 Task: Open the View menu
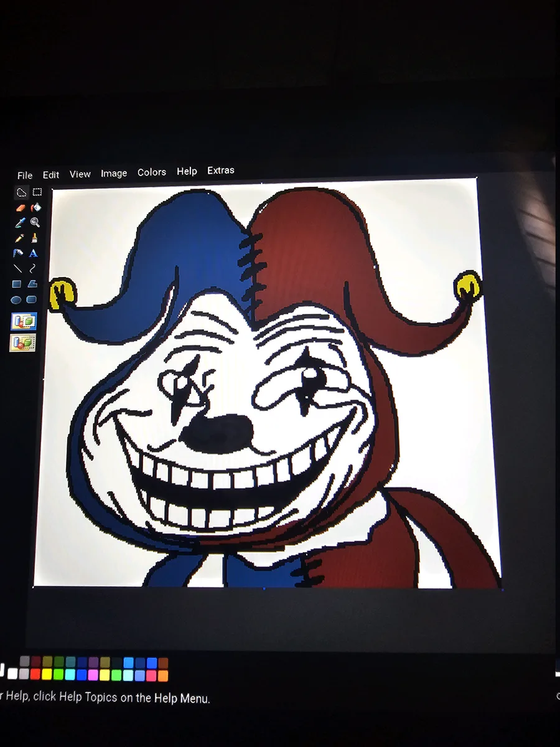point(80,174)
